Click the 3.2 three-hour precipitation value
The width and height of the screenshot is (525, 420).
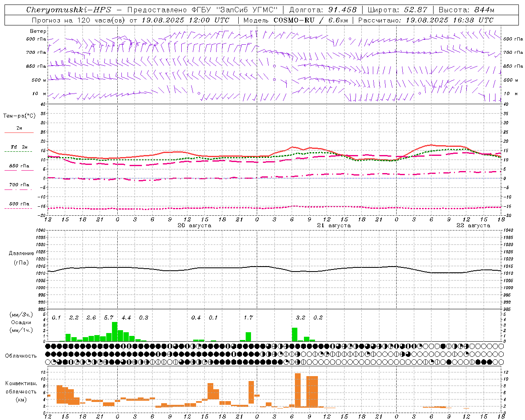(301, 318)
